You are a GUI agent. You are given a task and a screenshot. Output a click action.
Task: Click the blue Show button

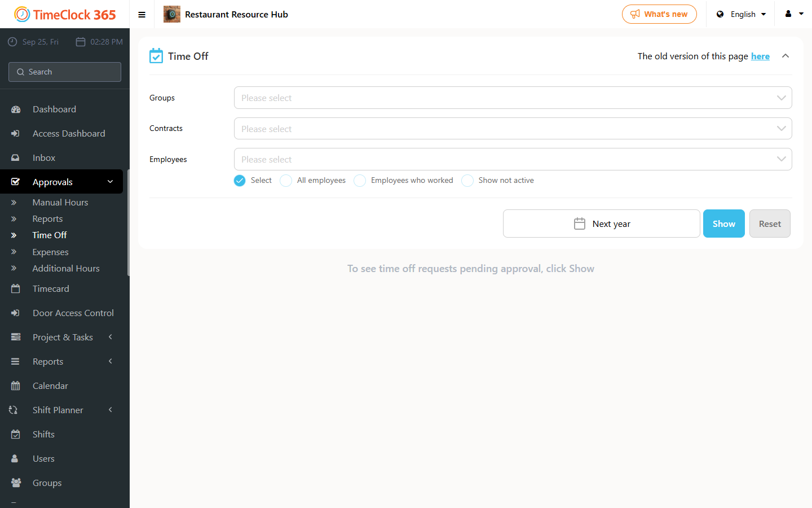(x=724, y=224)
